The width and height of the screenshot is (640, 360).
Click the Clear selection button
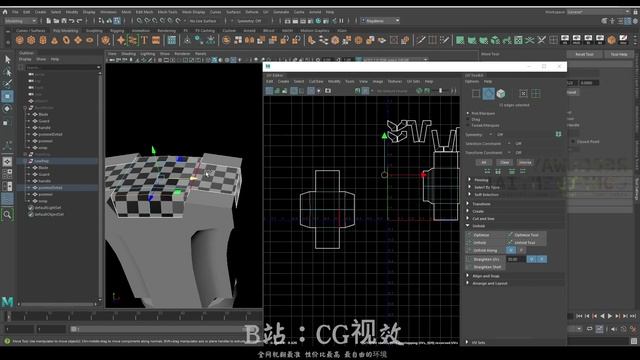click(504, 162)
